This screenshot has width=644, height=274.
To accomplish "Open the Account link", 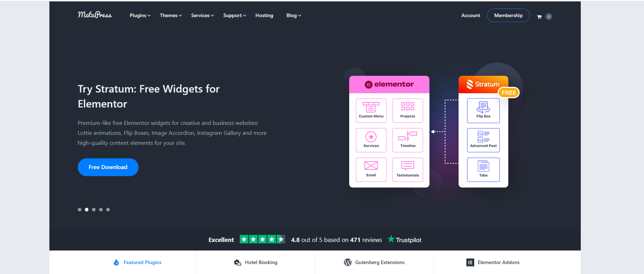I will coord(470,15).
